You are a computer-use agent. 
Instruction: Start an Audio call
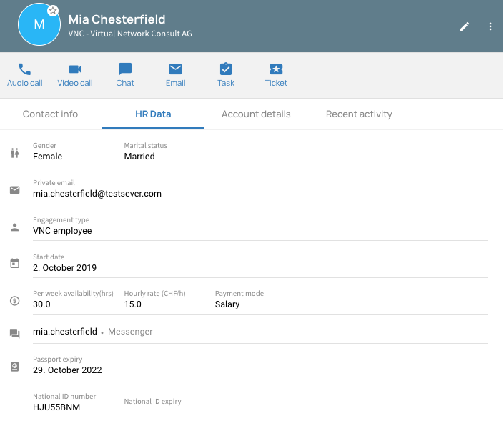point(25,75)
